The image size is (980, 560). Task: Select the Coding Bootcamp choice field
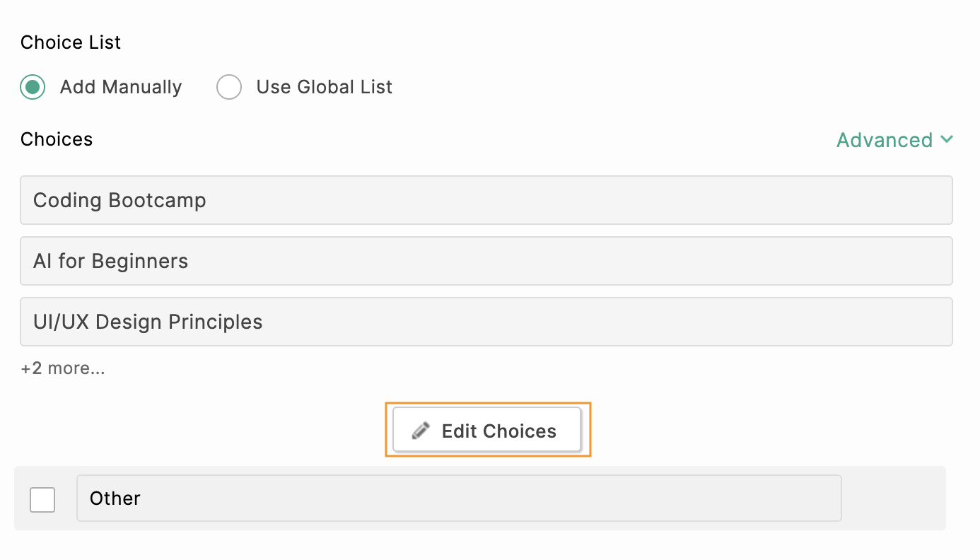point(486,200)
